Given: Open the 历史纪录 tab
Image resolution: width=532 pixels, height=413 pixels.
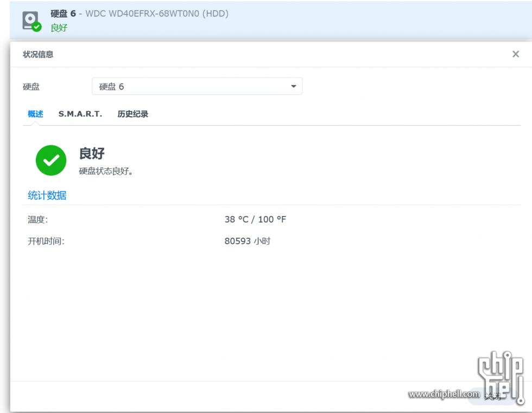Looking at the screenshot, I should (132, 114).
